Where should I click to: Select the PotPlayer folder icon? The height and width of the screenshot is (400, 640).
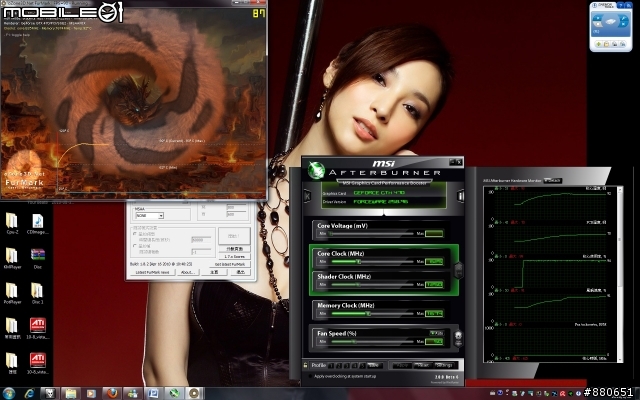coord(12,293)
